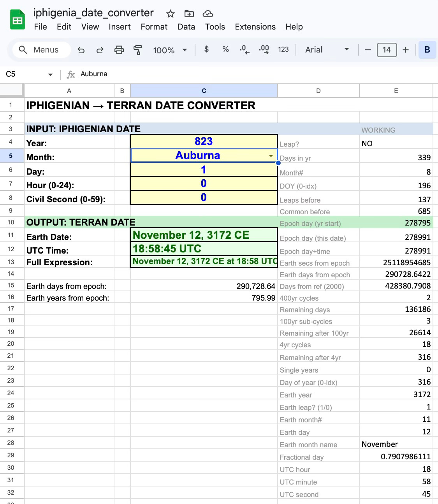438x504 pixels.
Task: Open the Name box C5 dropdown
Action: [x=50, y=74]
